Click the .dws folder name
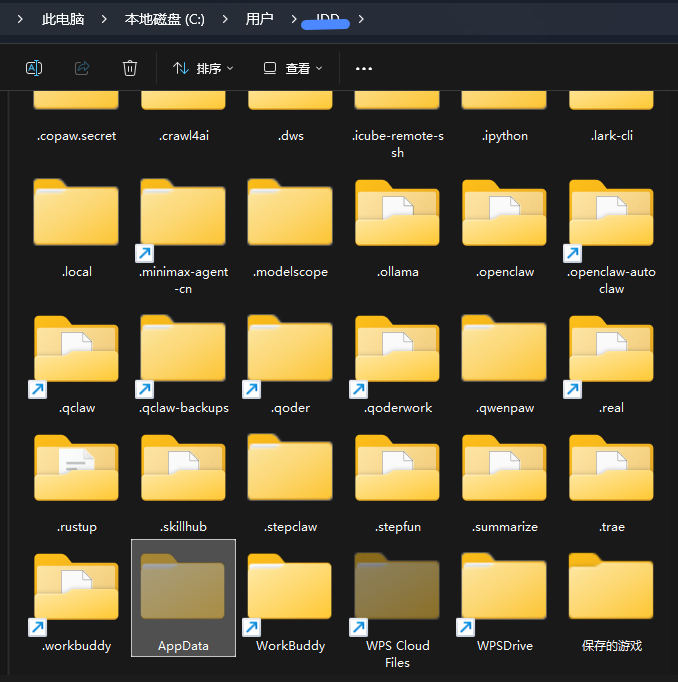Image resolution: width=678 pixels, height=682 pixels. click(x=291, y=136)
